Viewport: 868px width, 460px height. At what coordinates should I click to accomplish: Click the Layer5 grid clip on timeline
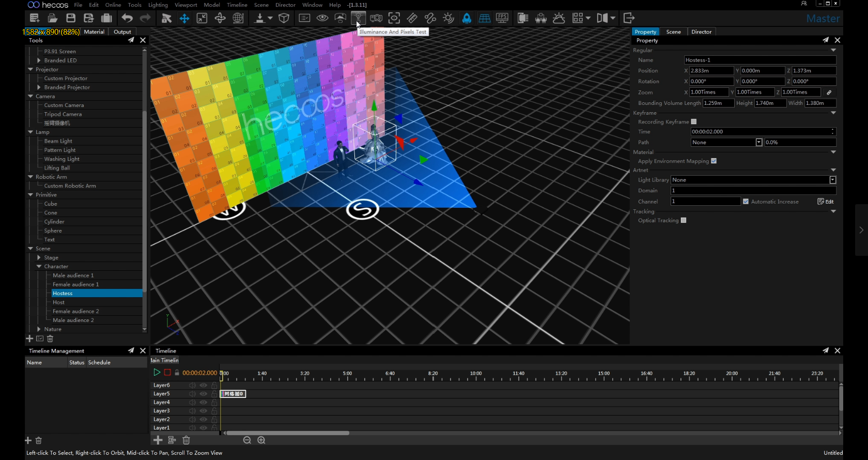(233, 394)
